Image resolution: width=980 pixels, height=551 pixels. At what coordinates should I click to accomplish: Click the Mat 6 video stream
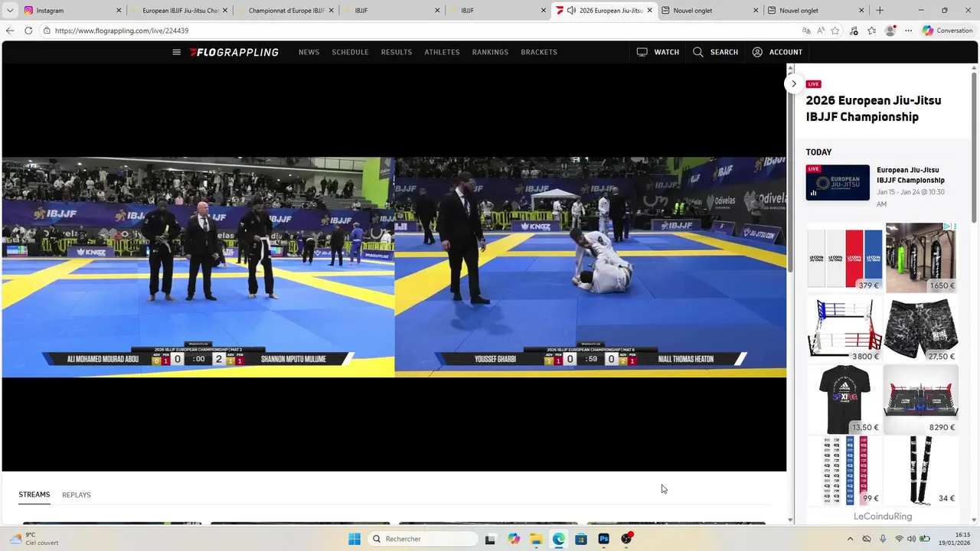[590, 267]
